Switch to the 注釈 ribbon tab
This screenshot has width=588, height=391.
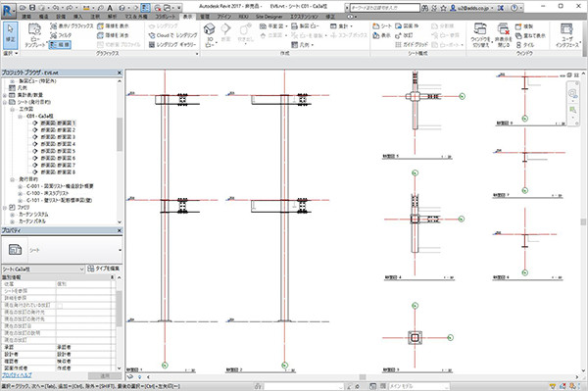click(x=95, y=17)
